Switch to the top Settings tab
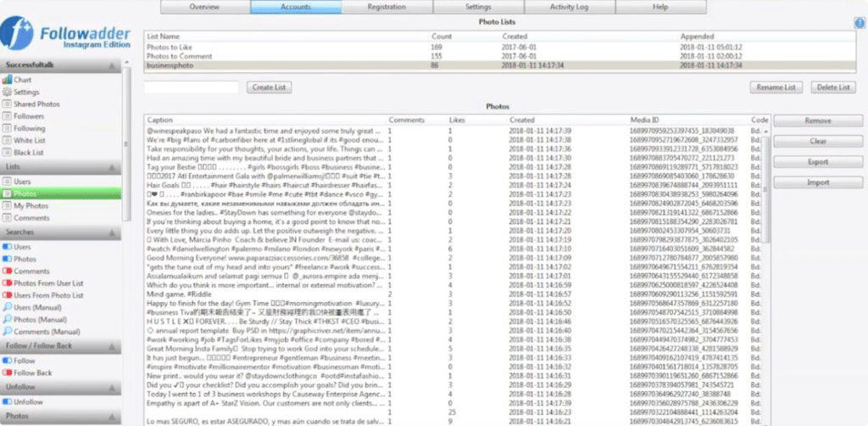 pyautogui.click(x=478, y=7)
